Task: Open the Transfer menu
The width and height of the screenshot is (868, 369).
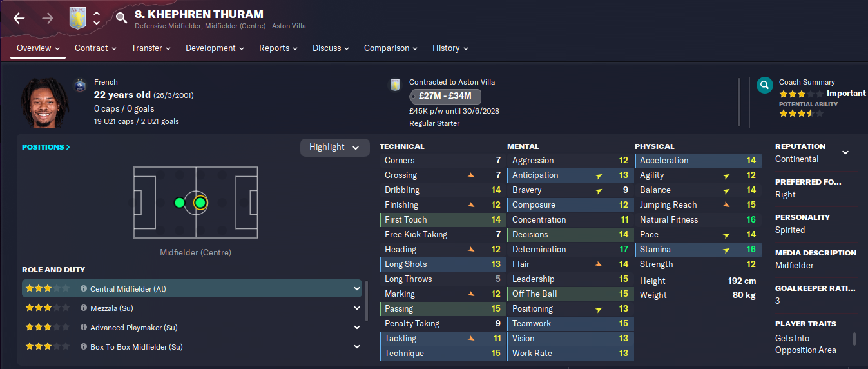Action: pyautogui.click(x=151, y=48)
